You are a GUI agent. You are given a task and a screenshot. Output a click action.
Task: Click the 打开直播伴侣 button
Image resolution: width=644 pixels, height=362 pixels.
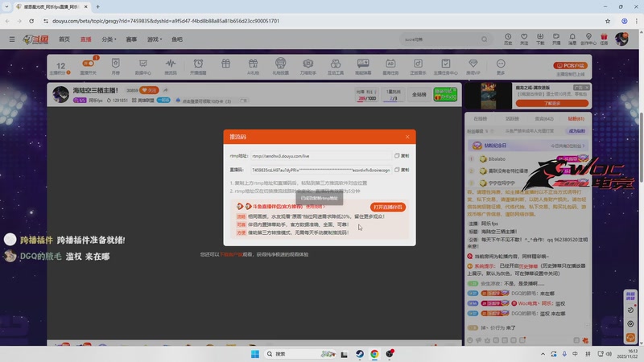388,208
